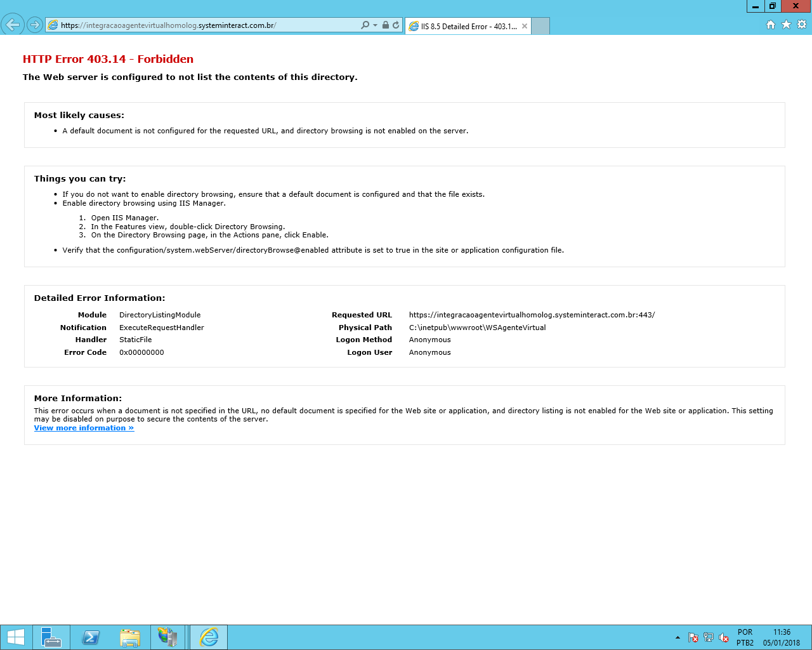Click the ExecuteRequestHandler notification value
The height and width of the screenshot is (650, 812).
(162, 328)
